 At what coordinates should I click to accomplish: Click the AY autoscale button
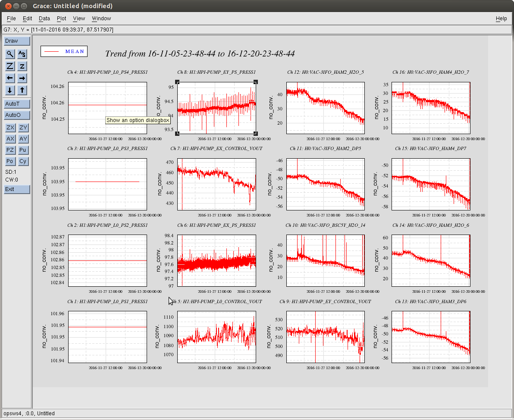(x=23, y=139)
